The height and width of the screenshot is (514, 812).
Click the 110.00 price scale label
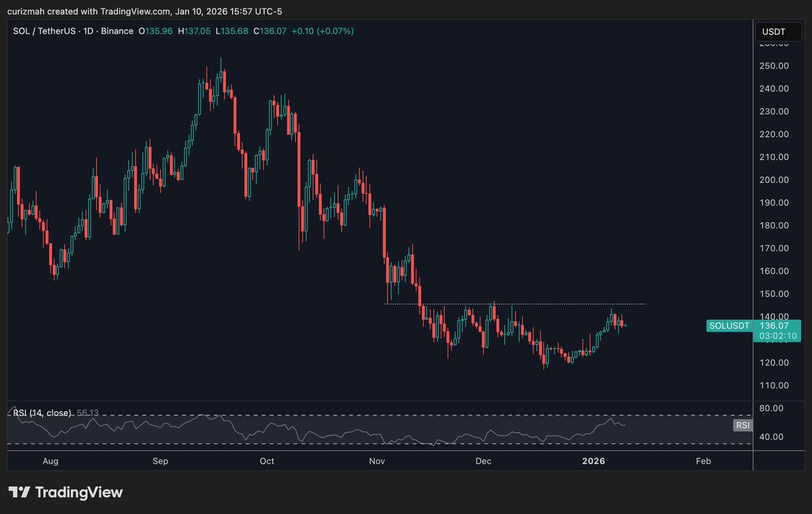click(773, 385)
